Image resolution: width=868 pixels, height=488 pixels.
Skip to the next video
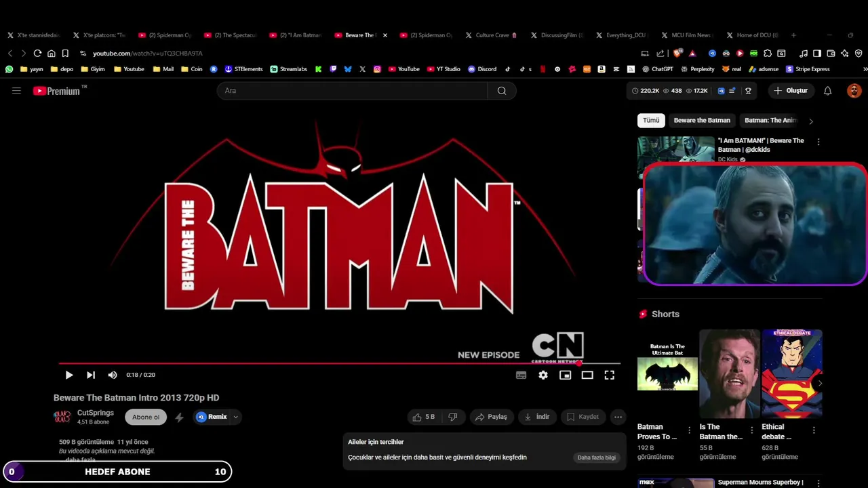91,375
